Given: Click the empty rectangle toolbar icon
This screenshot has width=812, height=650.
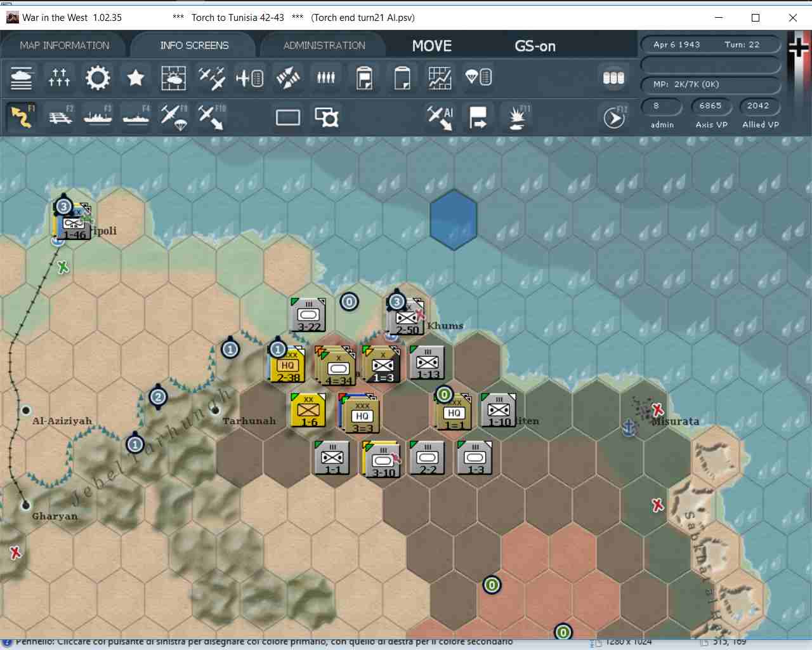Looking at the screenshot, I should click(288, 117).
